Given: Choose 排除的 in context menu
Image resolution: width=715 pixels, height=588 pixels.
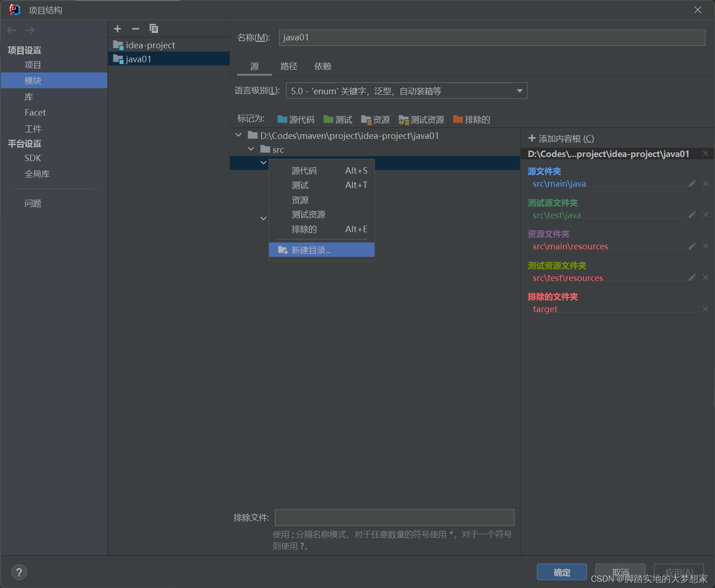Looking at the screenshot, I should pos(321,229).
